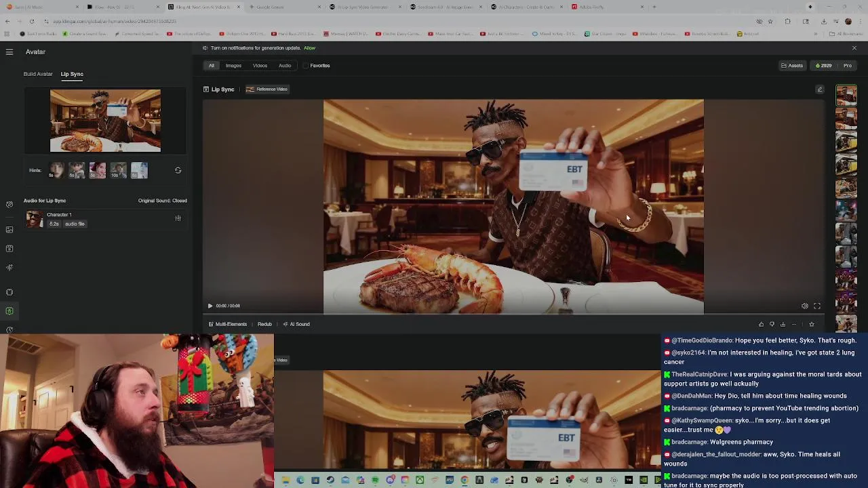
Task: Open the Assets folder button
Action: click(x=792, y=66)
